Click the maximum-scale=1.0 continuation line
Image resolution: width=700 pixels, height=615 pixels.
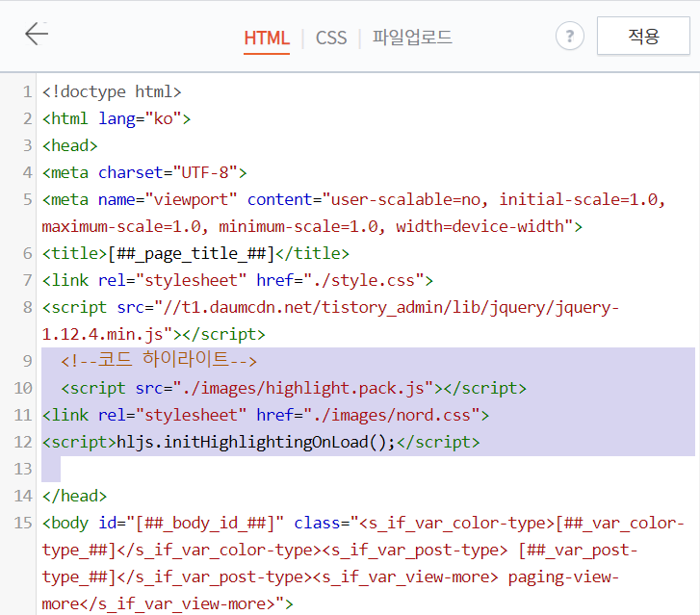[312, 227]
